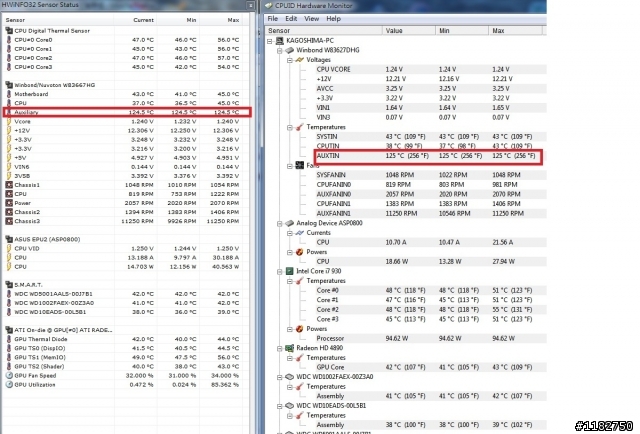Click the ATI On-die GPU group icon
640x434 pixels.
pos(9,330)
